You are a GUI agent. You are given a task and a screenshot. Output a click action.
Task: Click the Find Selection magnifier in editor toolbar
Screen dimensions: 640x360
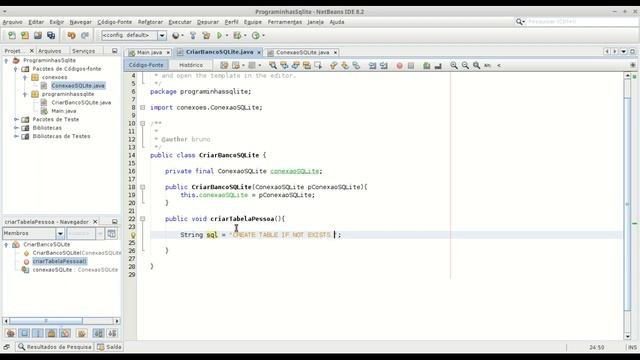273,65
